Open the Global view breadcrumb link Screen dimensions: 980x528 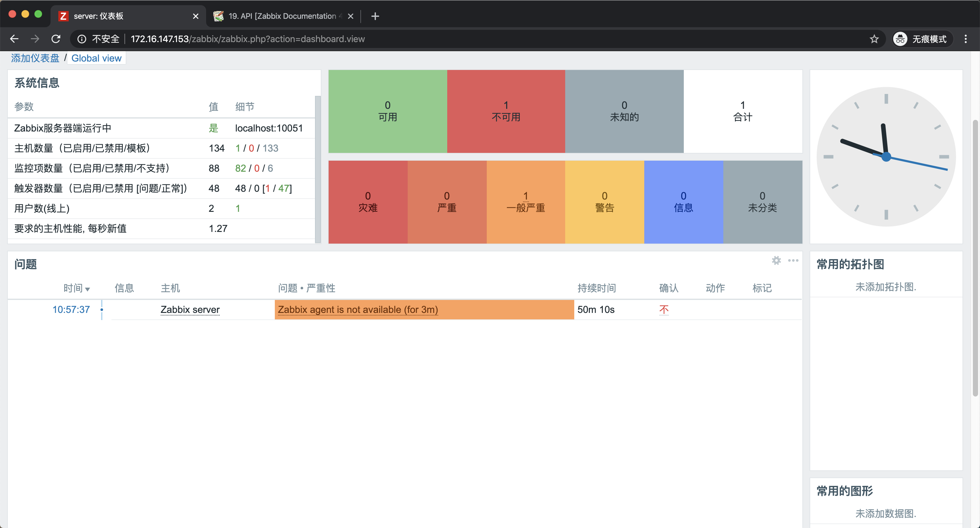96,58
